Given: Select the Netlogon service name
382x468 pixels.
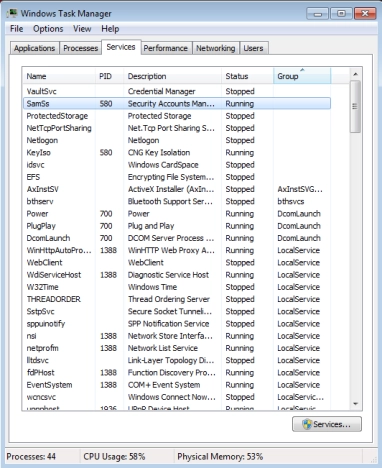Looking at the screenshot, I should pos(42,140).
